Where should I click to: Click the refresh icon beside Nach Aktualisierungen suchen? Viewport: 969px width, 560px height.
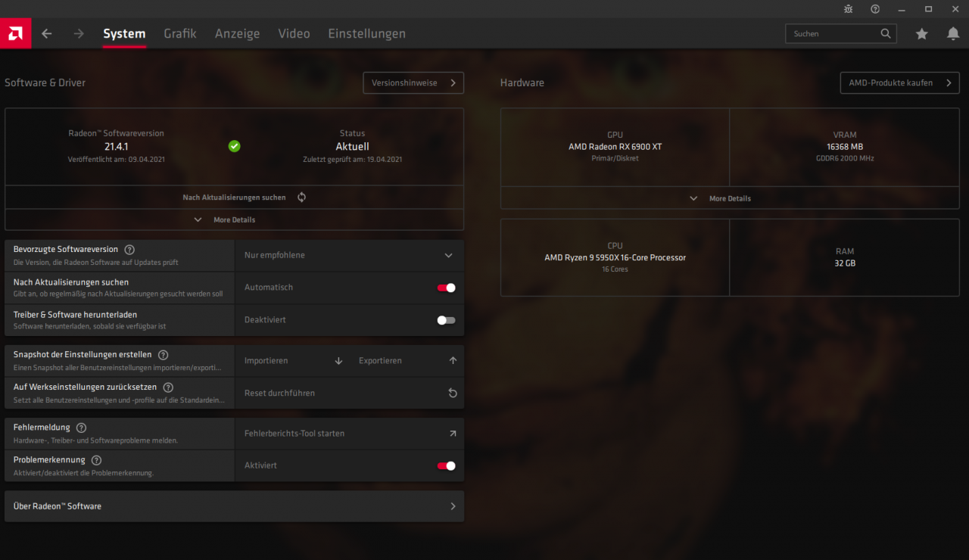click(x=301, y=197)
